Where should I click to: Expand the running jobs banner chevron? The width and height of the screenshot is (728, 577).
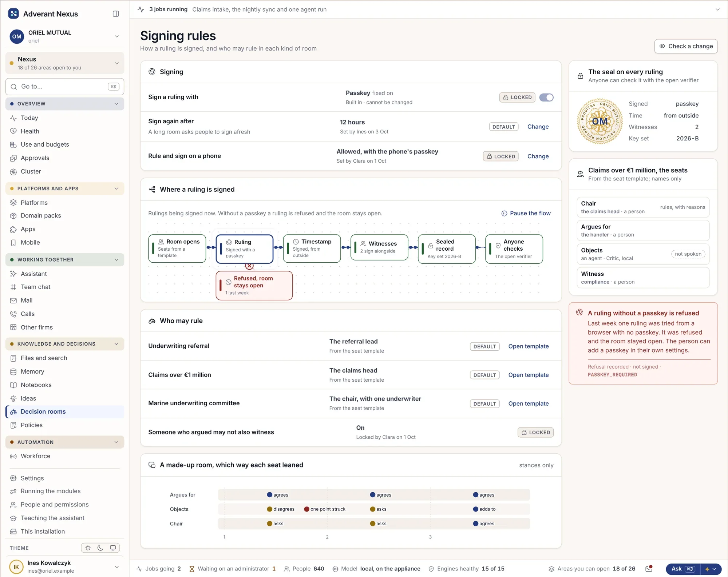point(717,9)
